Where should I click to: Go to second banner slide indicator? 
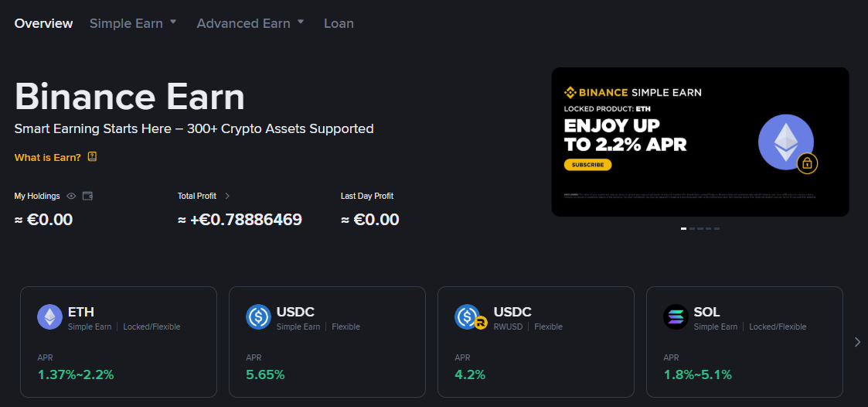click(692, 228)
